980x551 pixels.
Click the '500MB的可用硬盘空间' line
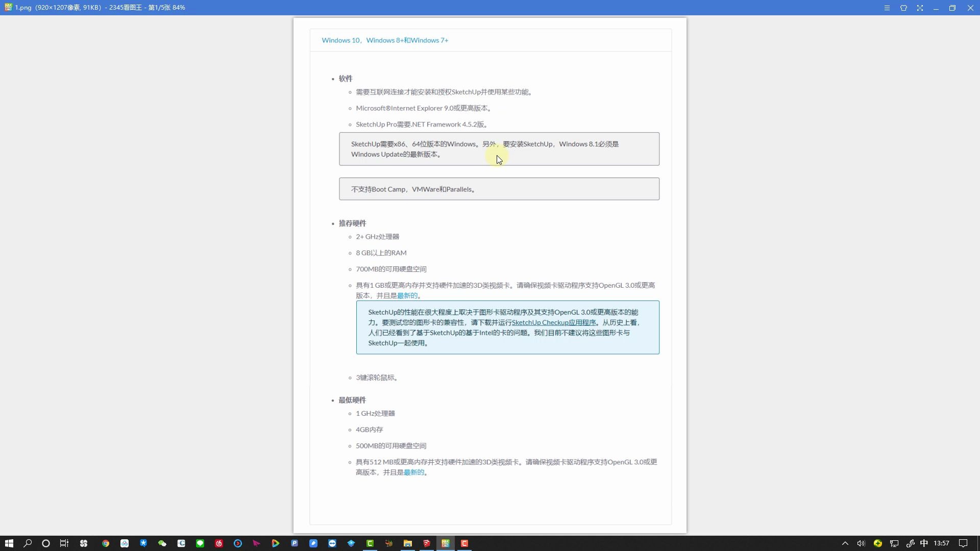click(391, 446)
